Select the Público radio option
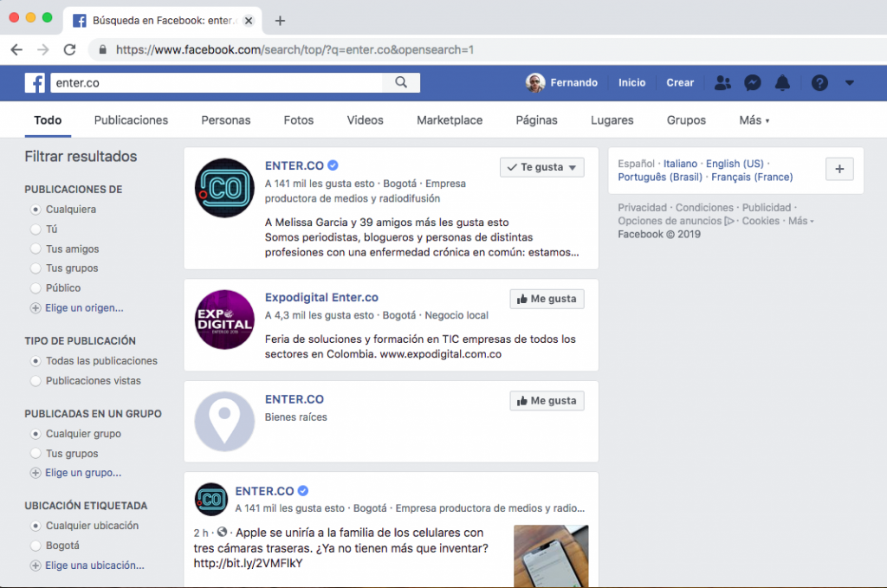 pyautogui.click(x=36, y=288)
